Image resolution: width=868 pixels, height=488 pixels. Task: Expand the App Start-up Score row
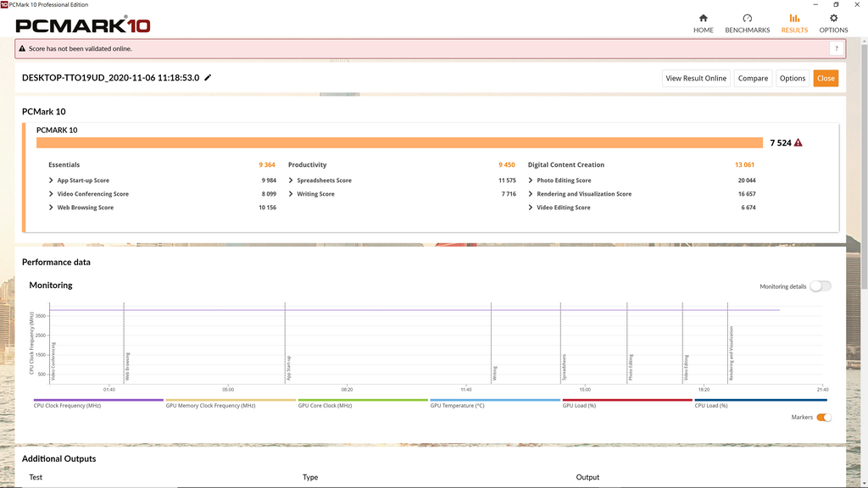click(x=52, y=180)
